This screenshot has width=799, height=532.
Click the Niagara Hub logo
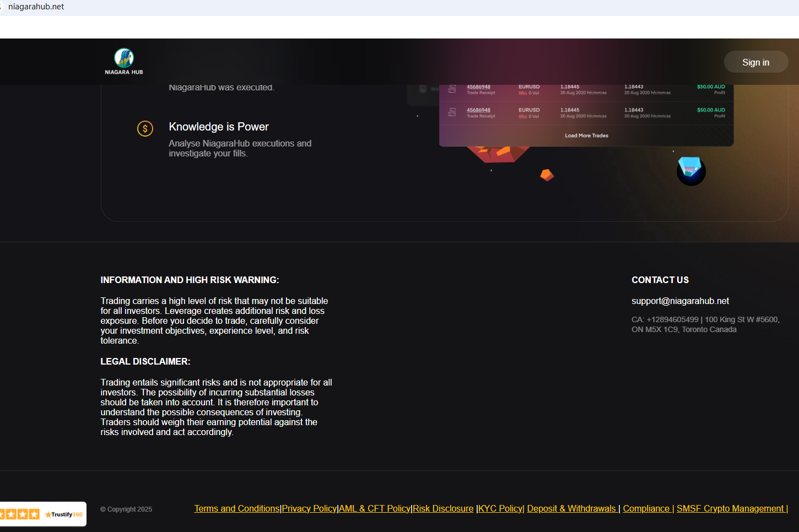pyautogui.click(x=124, y=62)
